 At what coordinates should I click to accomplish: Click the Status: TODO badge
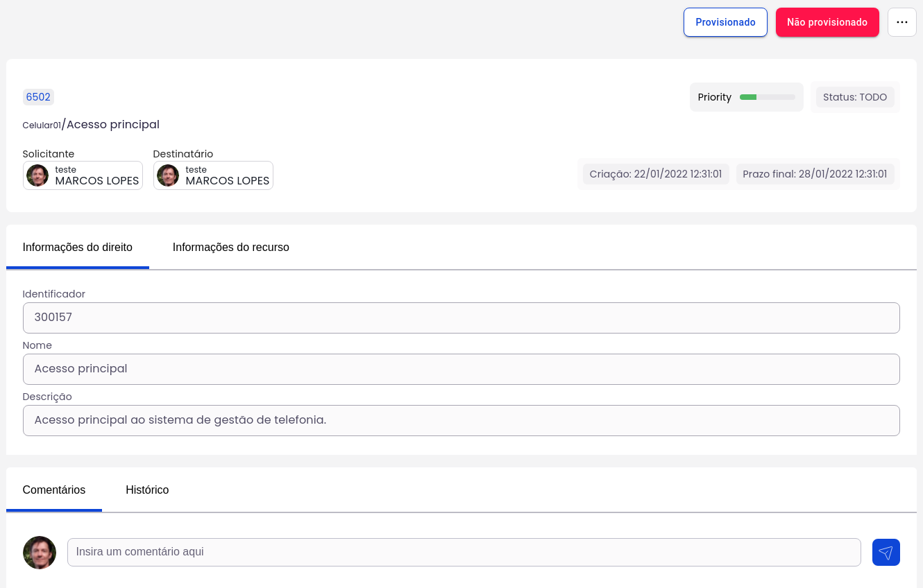[x=854, y=97]
